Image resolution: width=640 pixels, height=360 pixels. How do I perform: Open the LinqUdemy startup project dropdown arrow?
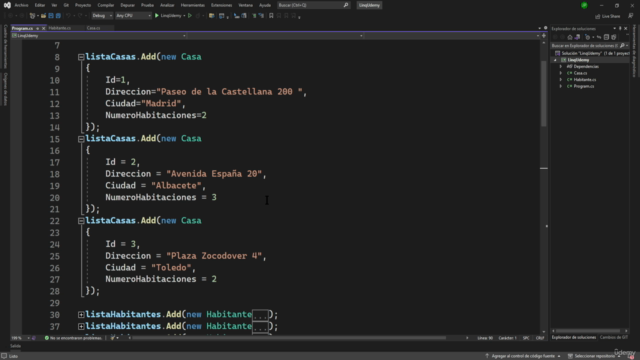(x=184, y=16)
